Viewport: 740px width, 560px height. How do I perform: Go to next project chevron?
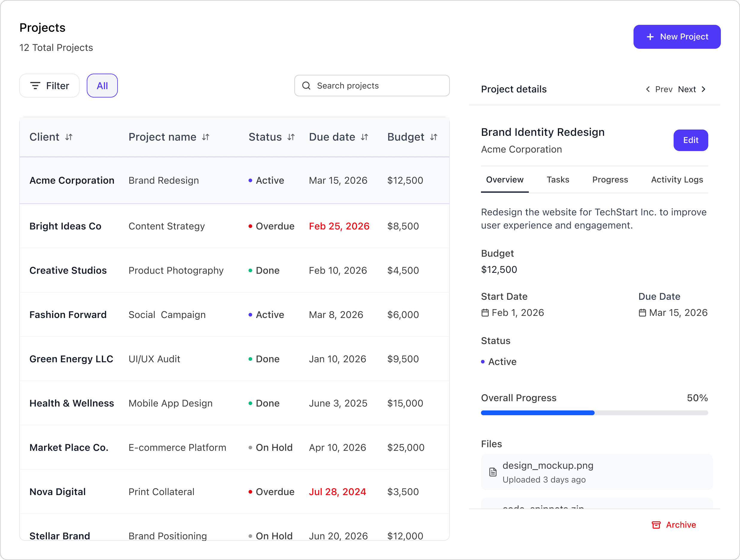[704, 89]
